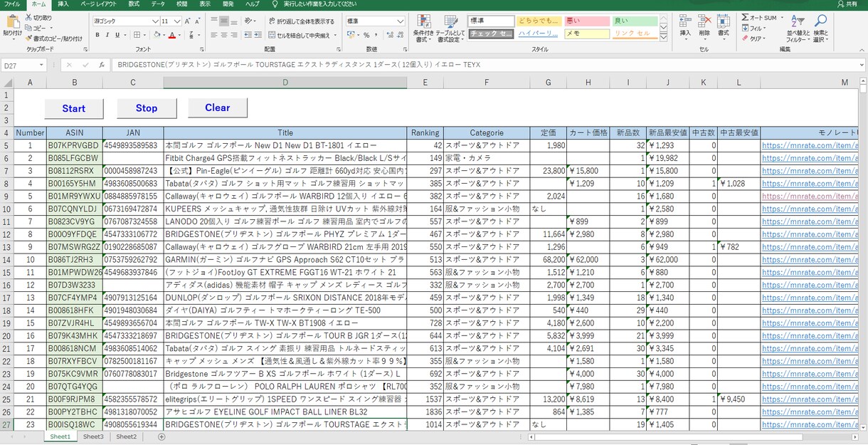
Task: Expand the Name Box dropdown at D27
Action: pos(42,65)
